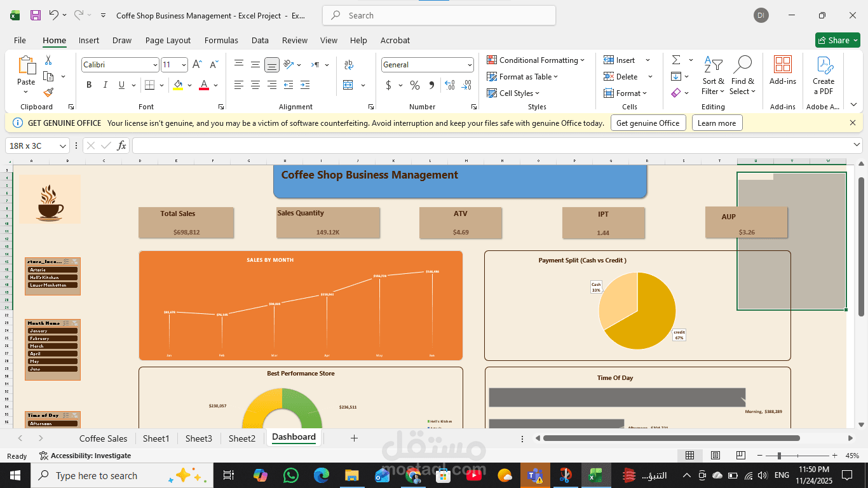Image resolution: width=868 pixels, height=488 pixels.
Task: Click the Orientation text angle icon
Action: 289,65
